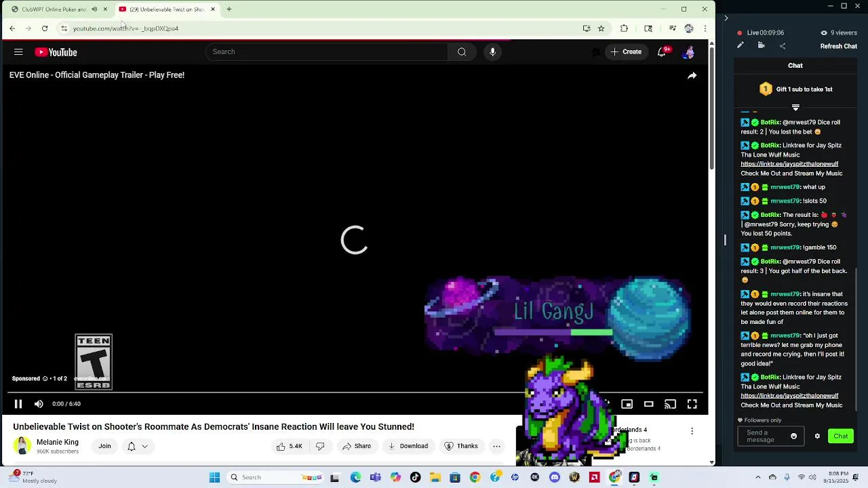868x488 pixels.
Task: Seek on the video progress bar
Action: (x=355, y=392)
